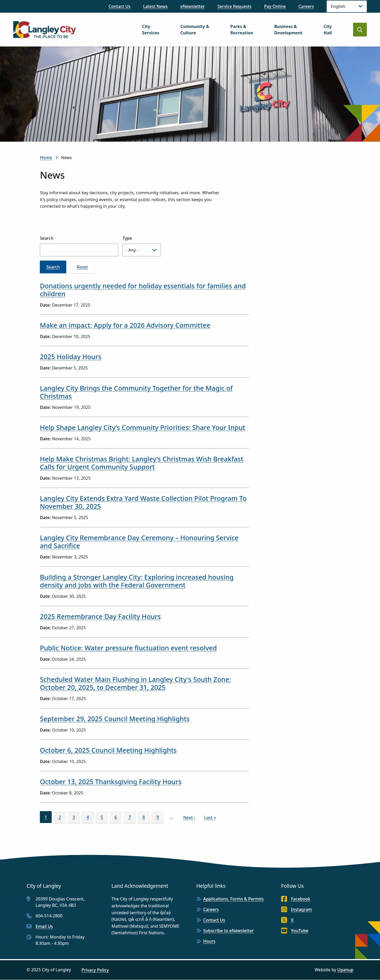Click the Reset filter button

82,267
